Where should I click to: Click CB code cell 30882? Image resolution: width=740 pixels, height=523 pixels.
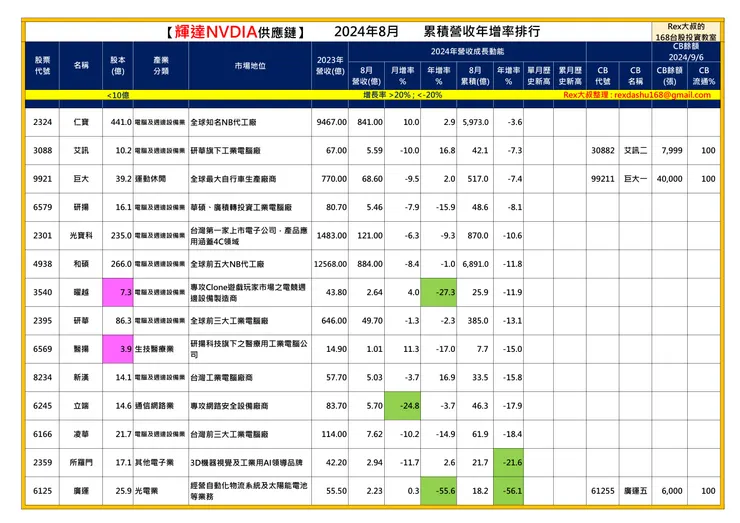(x=603, y=151)
